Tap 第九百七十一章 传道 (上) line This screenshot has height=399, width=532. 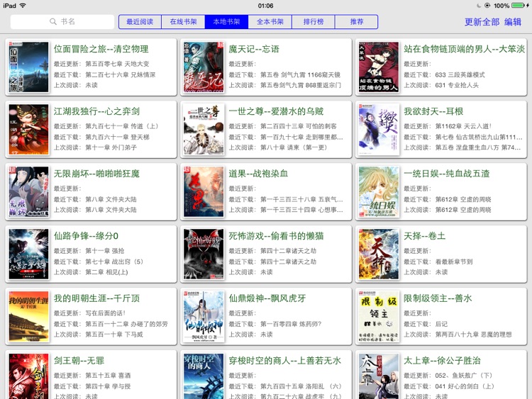121,126
